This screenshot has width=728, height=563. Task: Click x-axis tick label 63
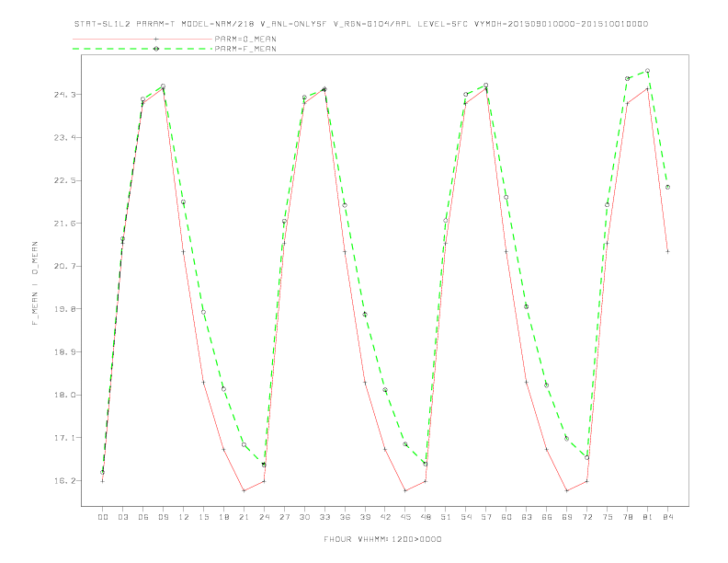[527, 517]
